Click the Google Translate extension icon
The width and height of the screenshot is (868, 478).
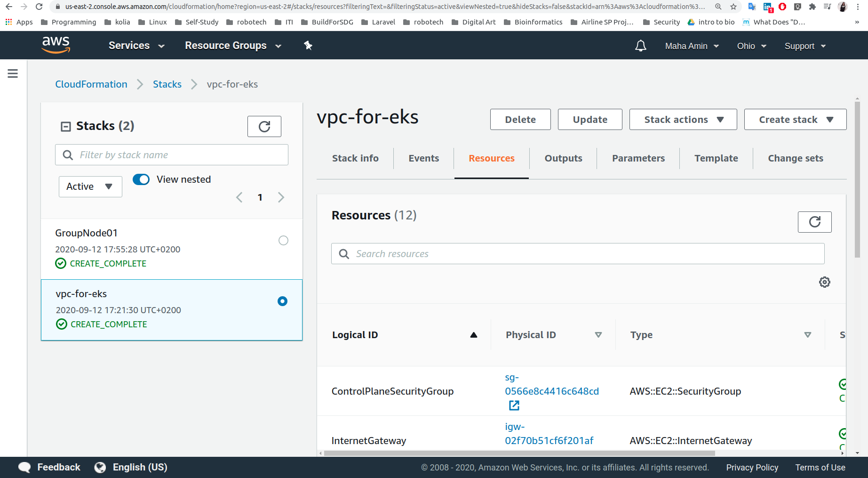752,7
